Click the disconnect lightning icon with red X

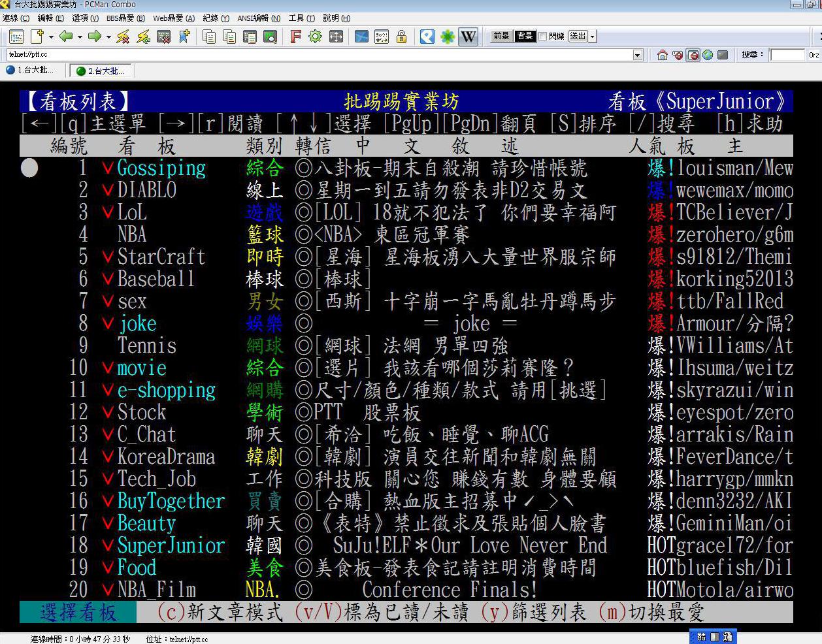click(x=123, y=37)
